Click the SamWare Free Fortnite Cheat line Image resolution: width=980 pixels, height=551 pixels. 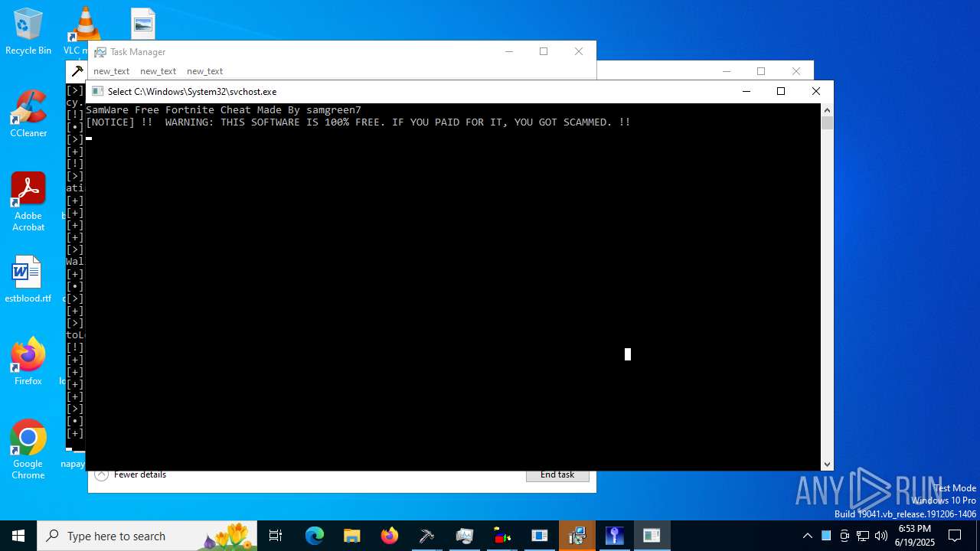(224, 110)
